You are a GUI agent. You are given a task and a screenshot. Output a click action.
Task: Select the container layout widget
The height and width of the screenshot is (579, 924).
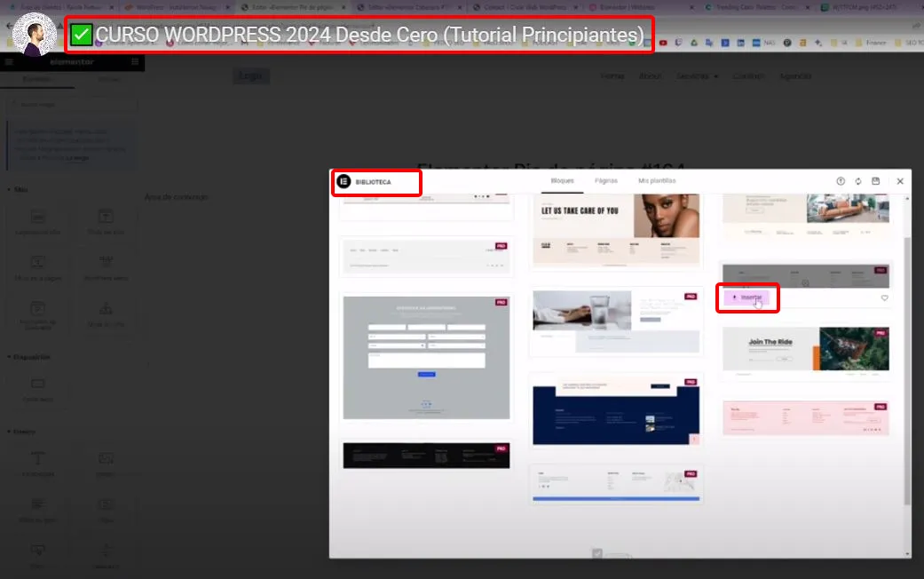coord(37,389)
